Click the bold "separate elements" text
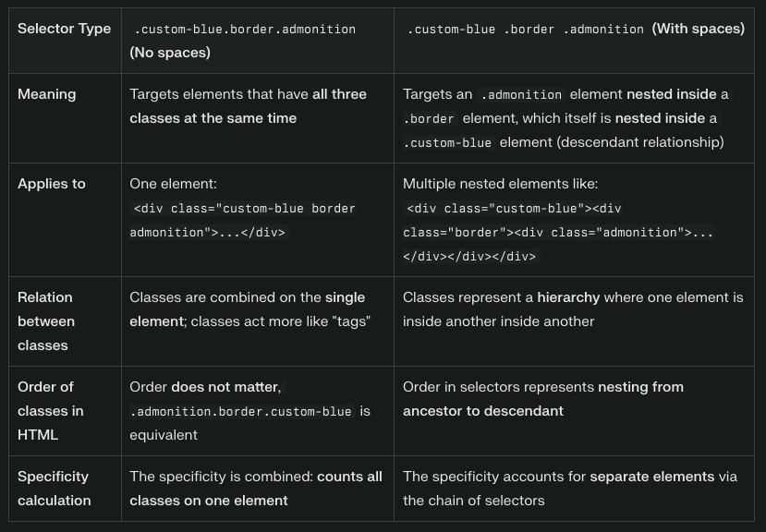This screenshot has height=532, width=766. (651, 477)
